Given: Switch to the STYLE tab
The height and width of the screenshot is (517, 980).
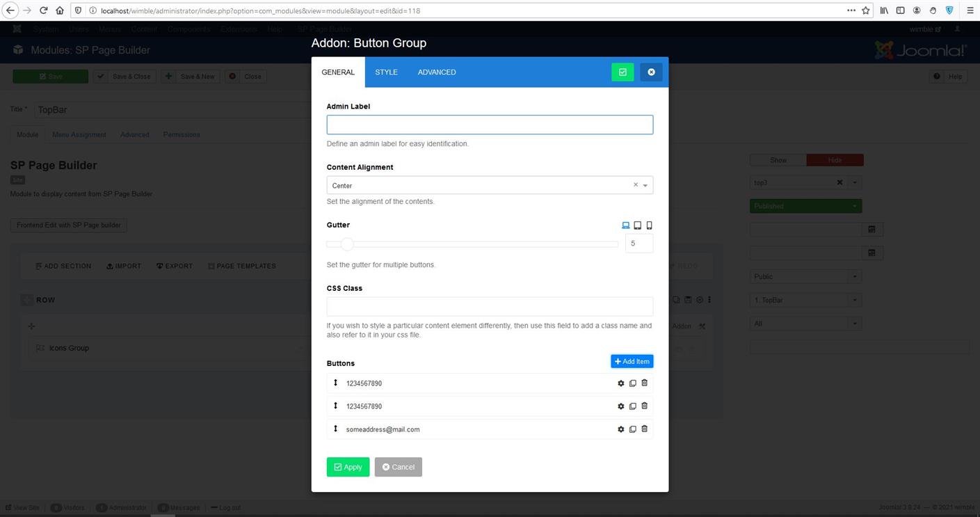Looking at the screenshot, I should pyautogui.click(x=386, y=72).
